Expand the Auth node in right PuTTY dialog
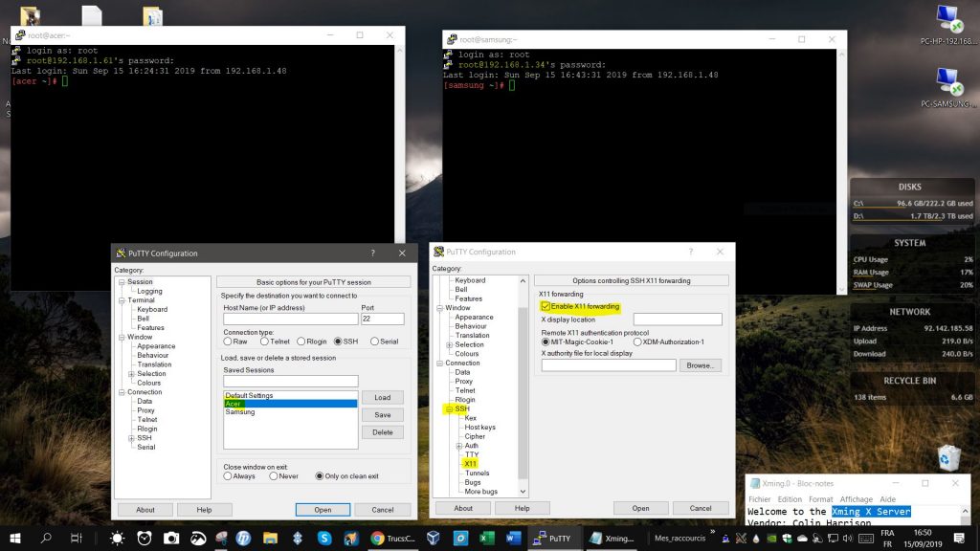The height and width of the screenshot is (551, 980). 459,446
